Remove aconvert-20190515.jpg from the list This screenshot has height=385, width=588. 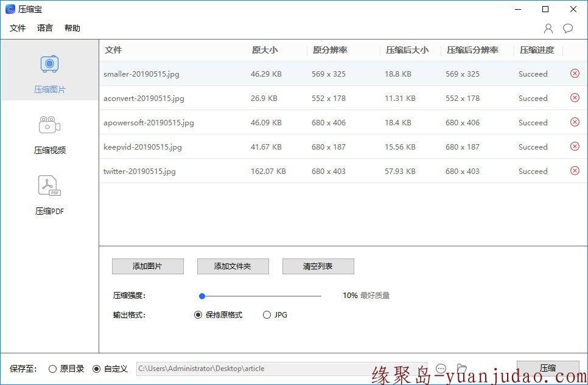pos(575,98)
